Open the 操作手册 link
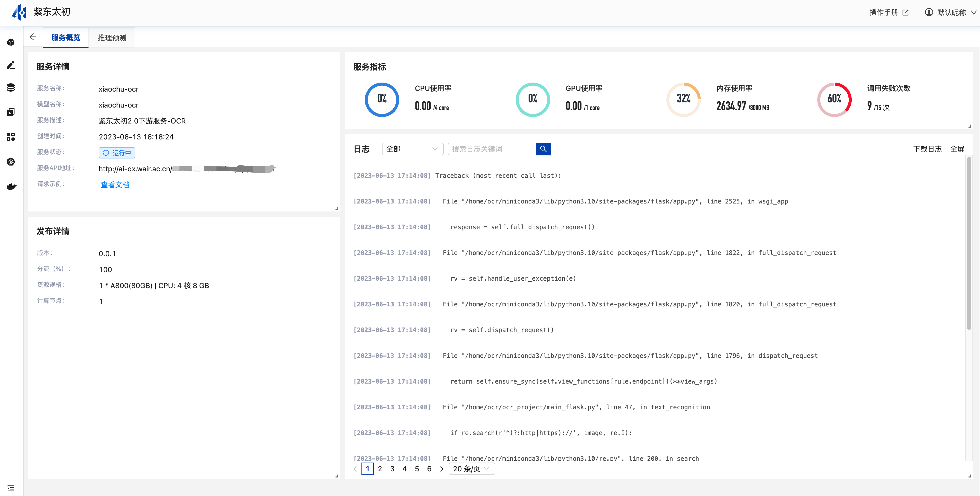Screen dimensions: 980x496 click(883, 13)
